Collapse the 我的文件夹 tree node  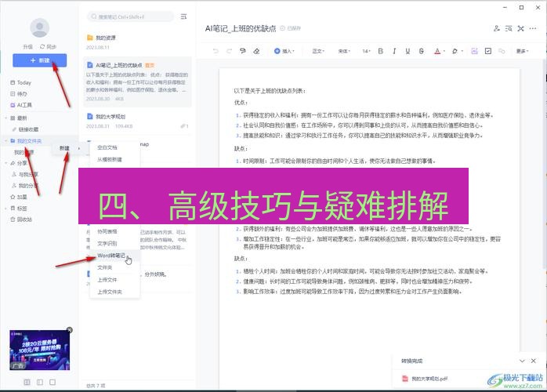click(x=6, y=140)
